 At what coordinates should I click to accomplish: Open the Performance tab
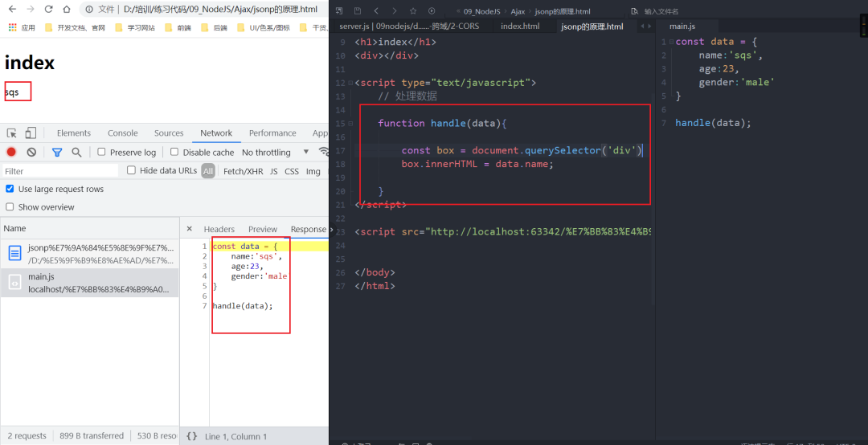[x=272, y=133]
